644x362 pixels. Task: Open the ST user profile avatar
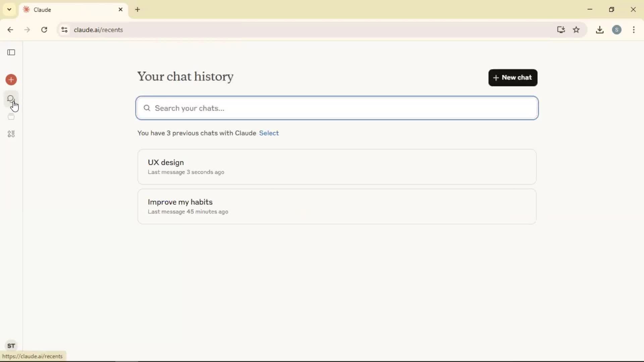(11, 346)
